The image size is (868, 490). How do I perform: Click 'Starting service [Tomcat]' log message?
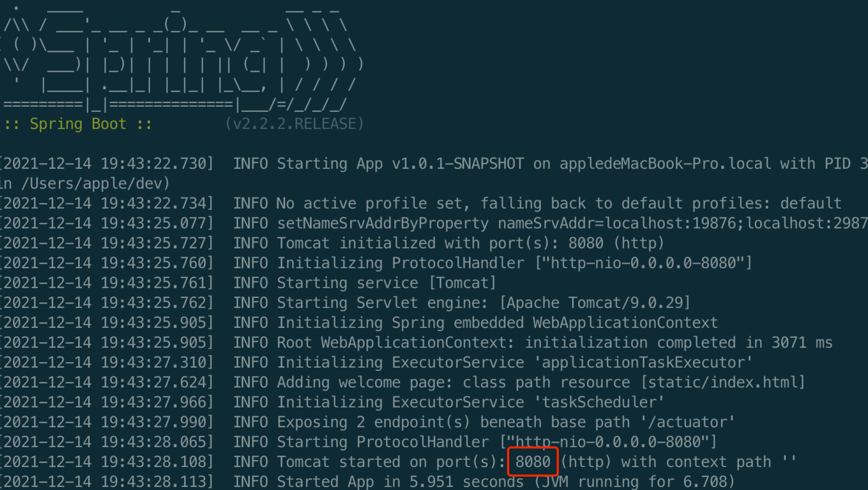[x=386, y=283]
